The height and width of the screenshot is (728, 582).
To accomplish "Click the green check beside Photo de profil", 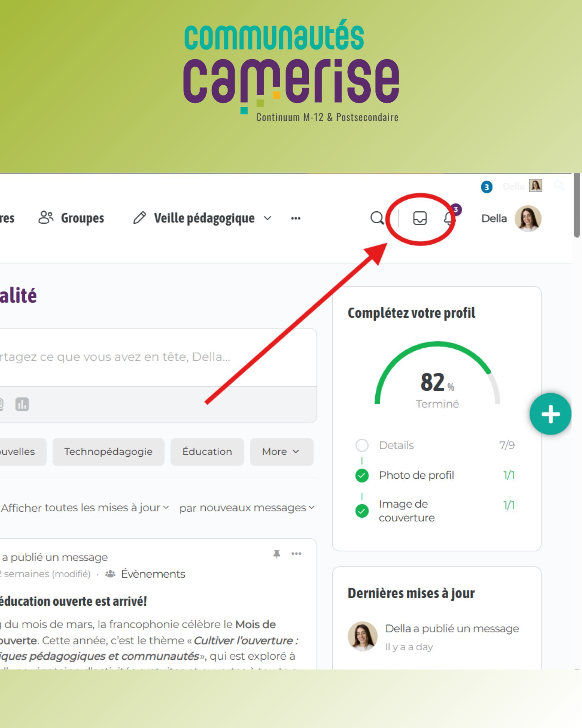I will (362, 475).
